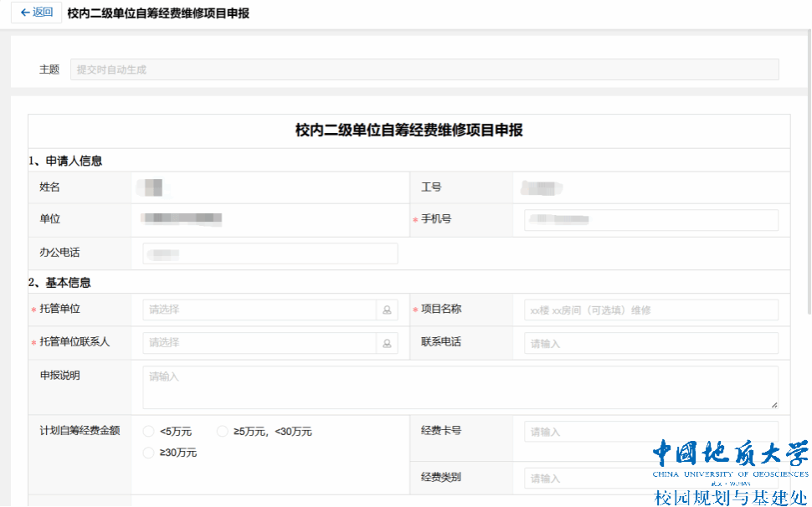
Task: Select the <5万元 radio option
Action: [x=149, y=432]
